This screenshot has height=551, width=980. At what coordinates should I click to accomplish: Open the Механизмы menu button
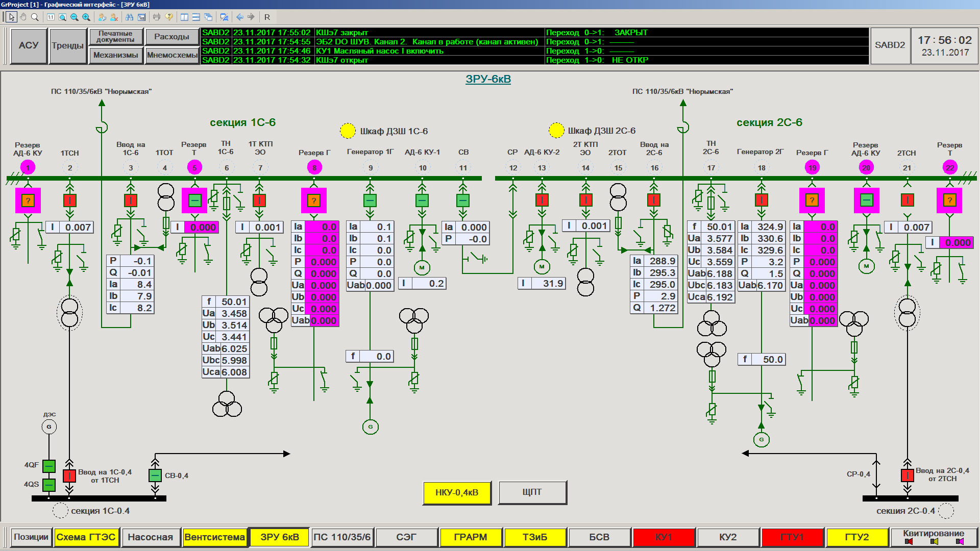tap(115, 55)
